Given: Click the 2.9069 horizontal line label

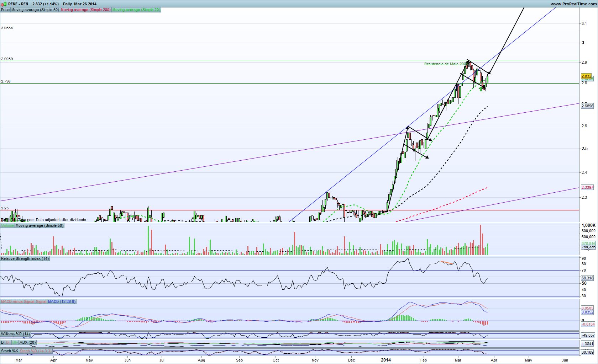Looking at the screenshot, I should [7, 59].
